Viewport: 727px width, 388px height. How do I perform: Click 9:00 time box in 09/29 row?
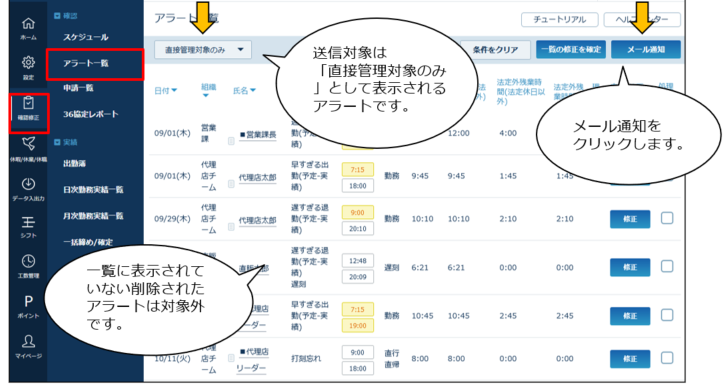(x=357, y=213)
